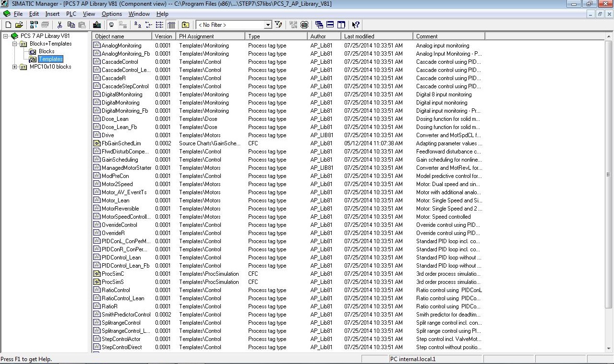Click the New project toolbar icon
This screenshot has width=614, height=364.
tap(8, 25)
